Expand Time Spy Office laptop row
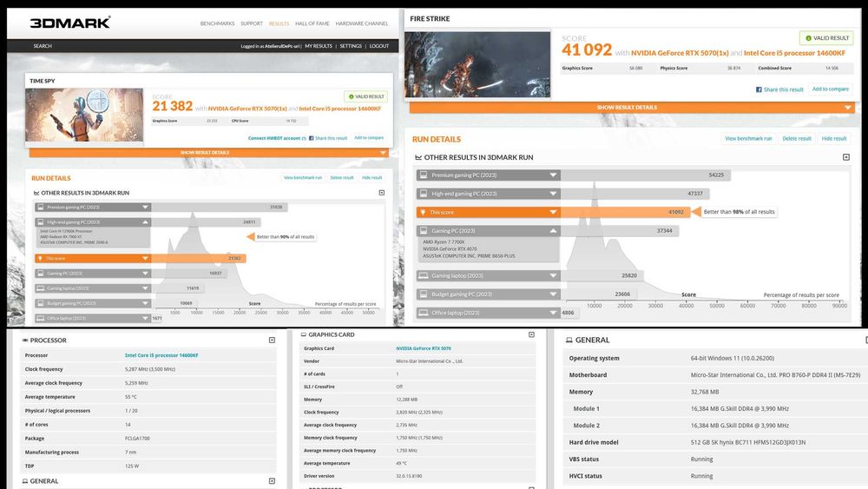Viewport: 868px width, 489px height. 145,319
